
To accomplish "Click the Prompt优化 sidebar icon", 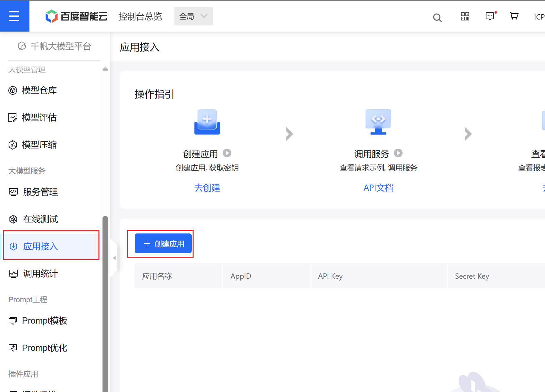I will [x=13, y=348].
